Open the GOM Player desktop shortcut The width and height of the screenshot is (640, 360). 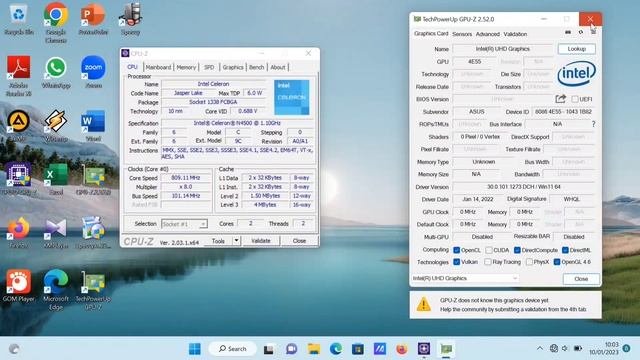(18, 286)
